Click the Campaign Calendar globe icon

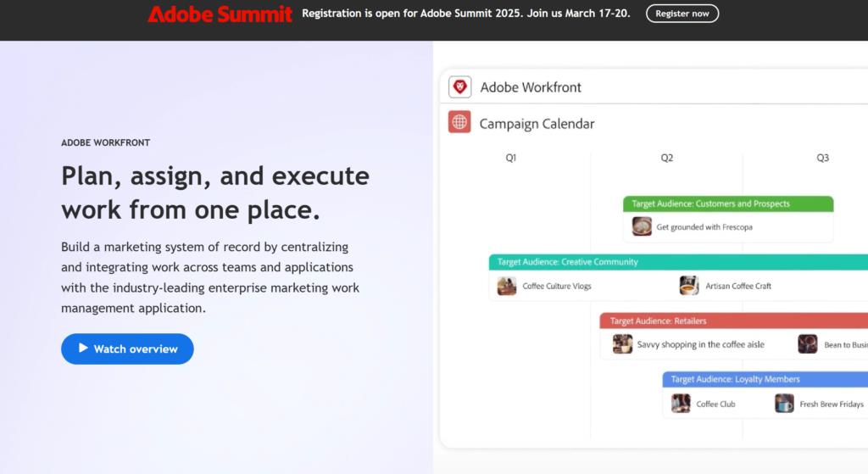[459, 122]
